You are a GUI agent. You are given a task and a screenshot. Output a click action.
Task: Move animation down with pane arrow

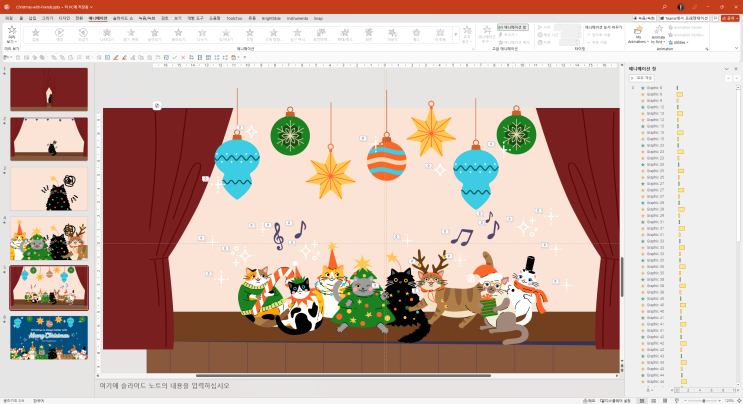point(736,78)
